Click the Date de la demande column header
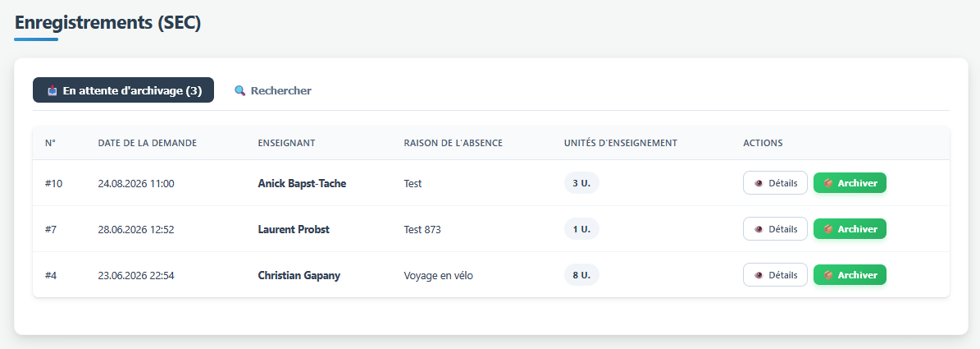This screenshot has height=349, width=980. tap(148, 143)
